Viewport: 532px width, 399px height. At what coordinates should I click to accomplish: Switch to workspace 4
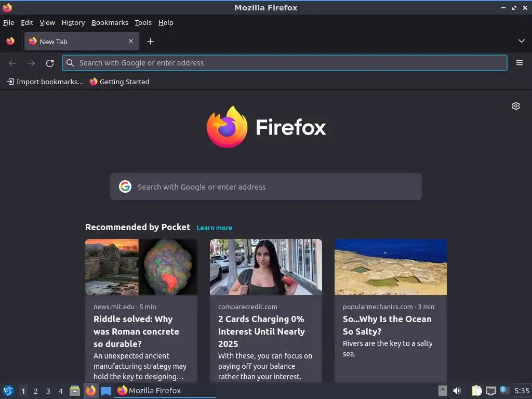(61, 391)
